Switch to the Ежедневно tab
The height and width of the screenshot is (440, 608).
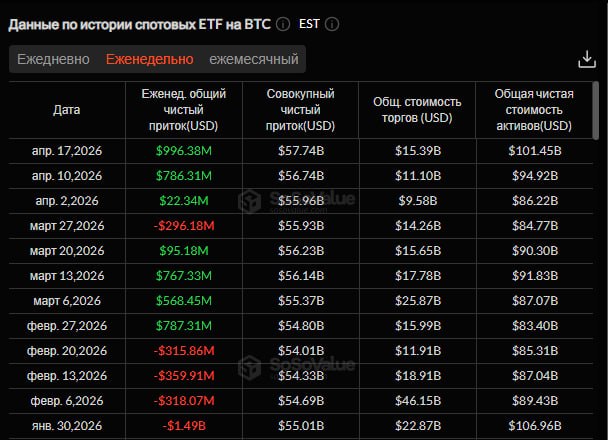[x=53, y=59]
